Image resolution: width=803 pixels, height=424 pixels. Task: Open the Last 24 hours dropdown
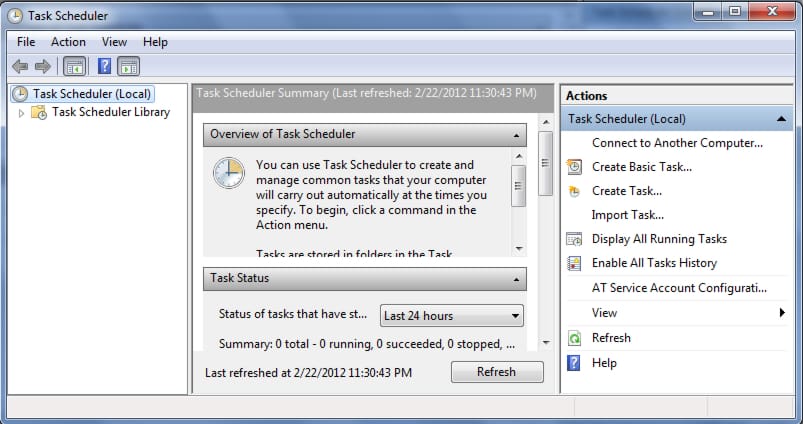(x=452, y=316)
